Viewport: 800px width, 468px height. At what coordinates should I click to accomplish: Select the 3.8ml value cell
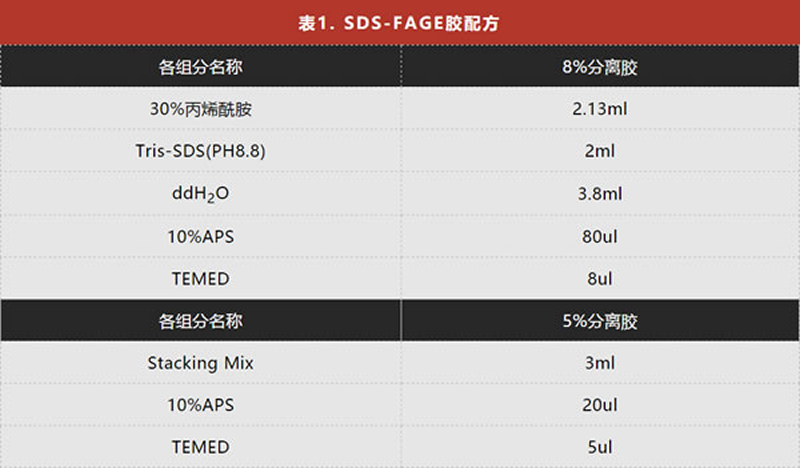[x=599, y=194]
